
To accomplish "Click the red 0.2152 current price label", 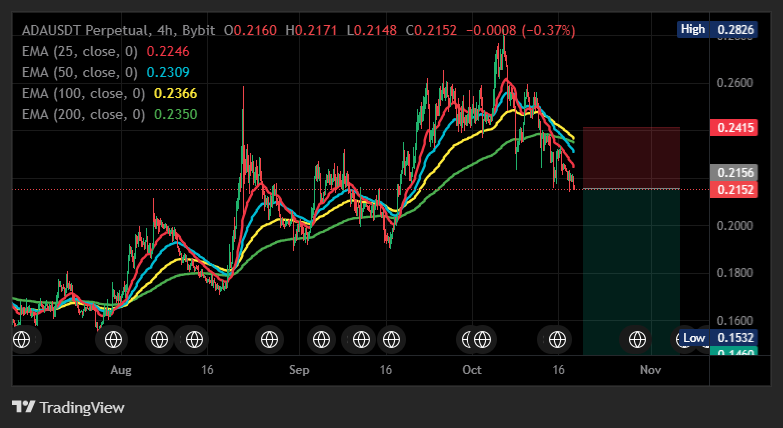I will [734, 190].
